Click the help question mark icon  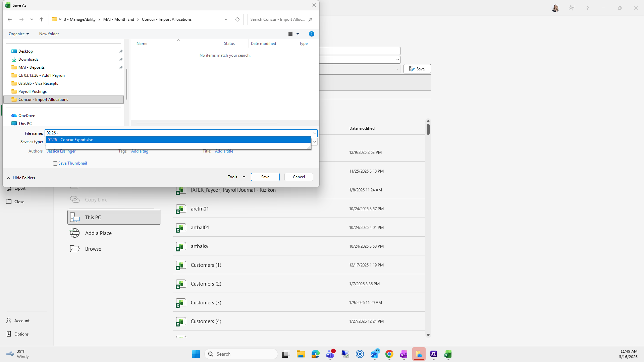click(x=311, y=34)
